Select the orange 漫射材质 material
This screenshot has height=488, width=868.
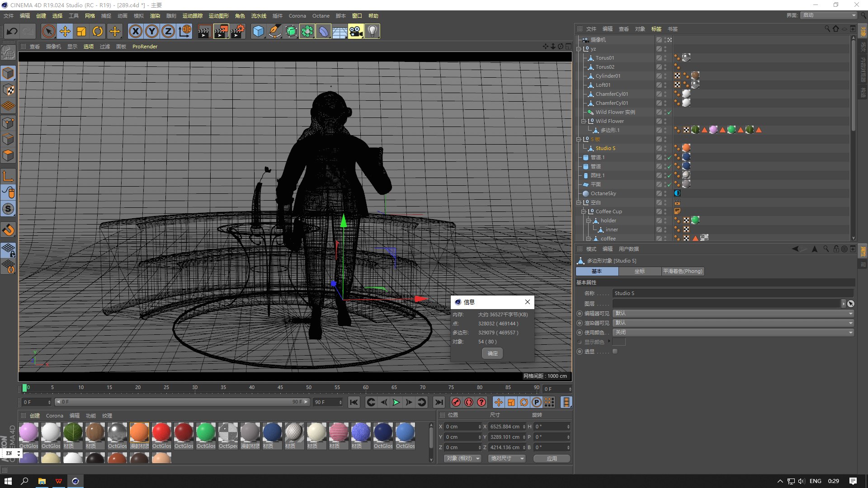(x=139, y=436)
